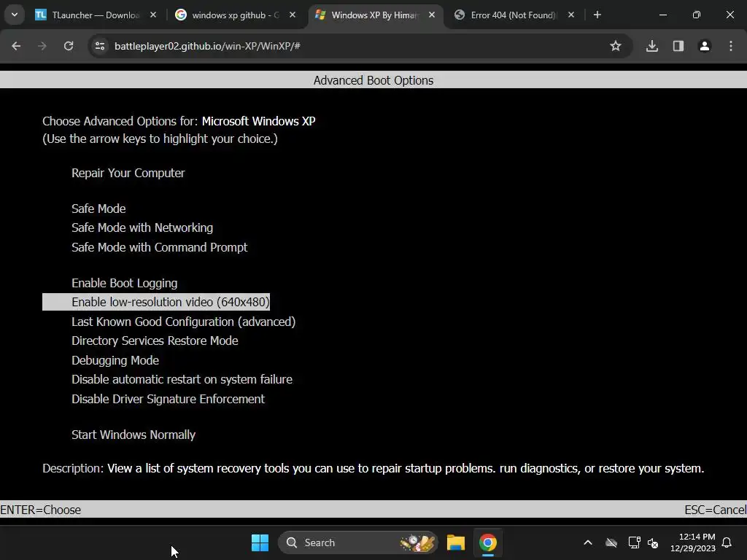Expand the tab search dropdown arrow
This screenshot has width=747, height=560.
[x=15, y=15]
